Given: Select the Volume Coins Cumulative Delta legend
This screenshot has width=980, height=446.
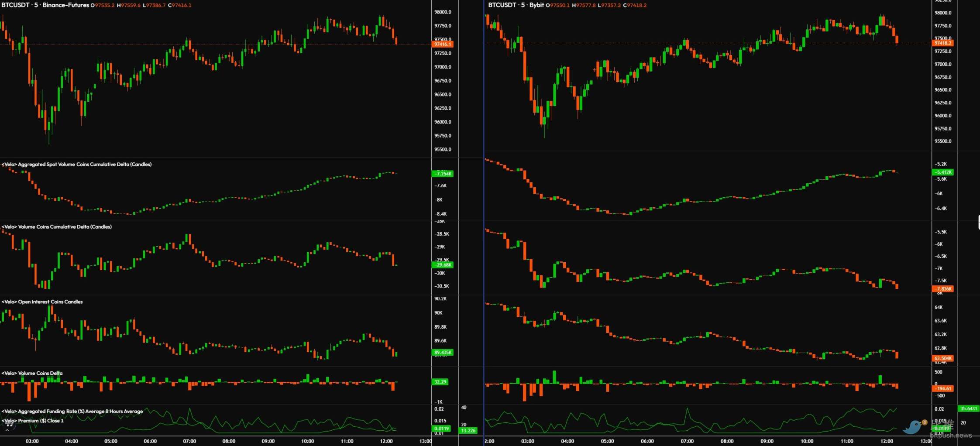Looking at the screenshot, I should [x=57, y=227].
